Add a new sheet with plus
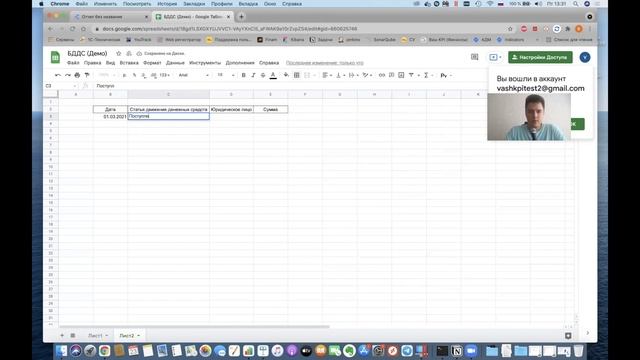 (x=62, y=336)
